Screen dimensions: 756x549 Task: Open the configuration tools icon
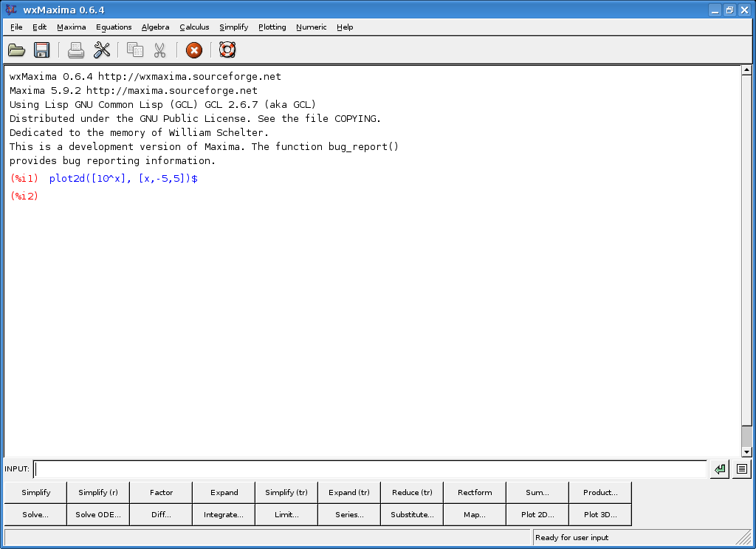pyautogui.click(x=102, y=50)
